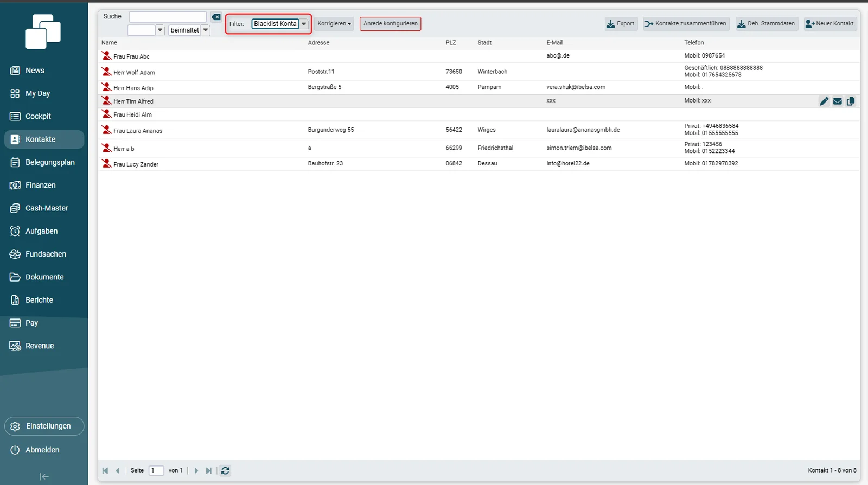Expand the Korrigieren dropdown menu

(334, 24)
